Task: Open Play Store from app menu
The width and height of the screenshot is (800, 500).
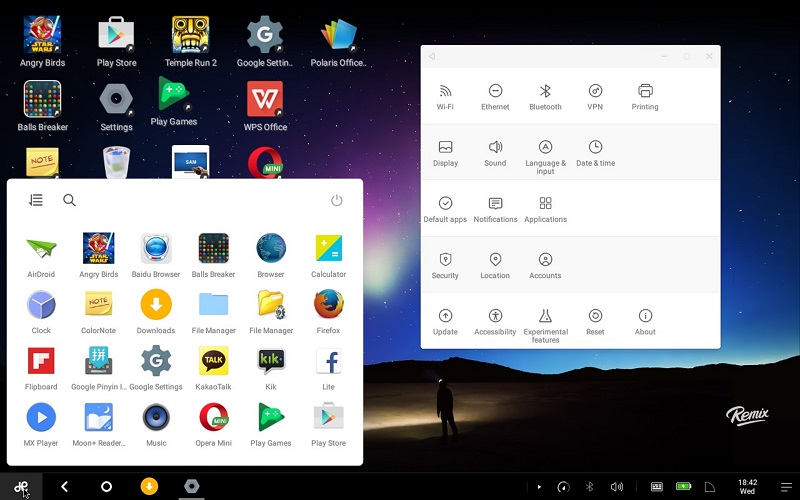Action: (329, 423)
